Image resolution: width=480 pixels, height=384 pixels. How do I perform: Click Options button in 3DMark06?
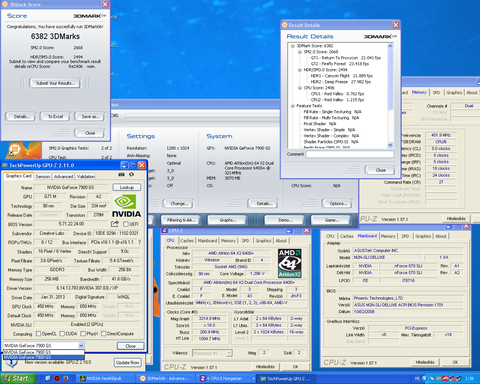(x=338, y=203)
